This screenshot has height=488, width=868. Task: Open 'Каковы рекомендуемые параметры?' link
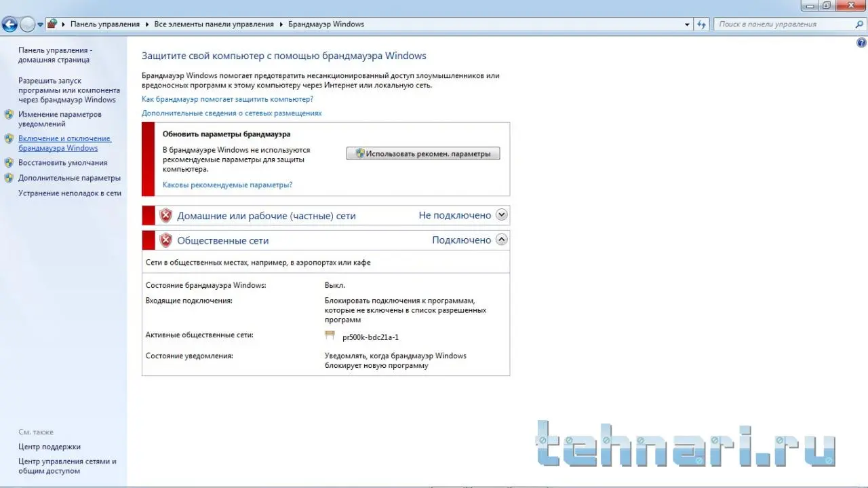point(227,185)
